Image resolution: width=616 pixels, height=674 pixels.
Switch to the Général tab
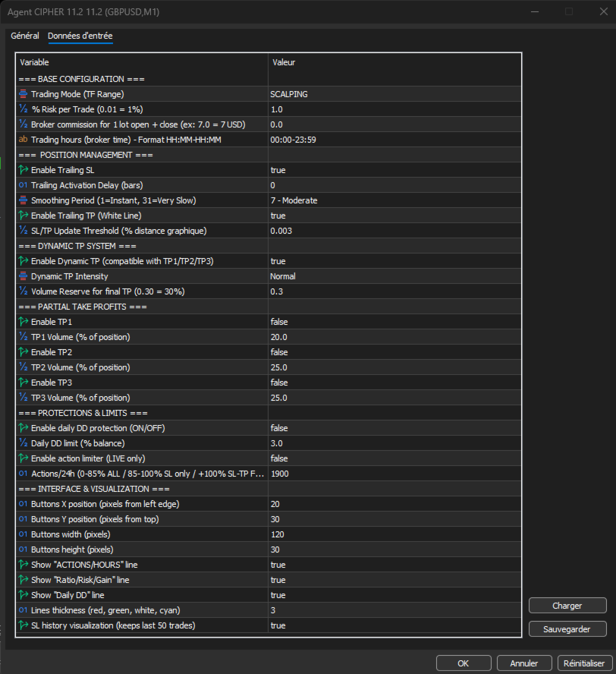tap(25, 36)
